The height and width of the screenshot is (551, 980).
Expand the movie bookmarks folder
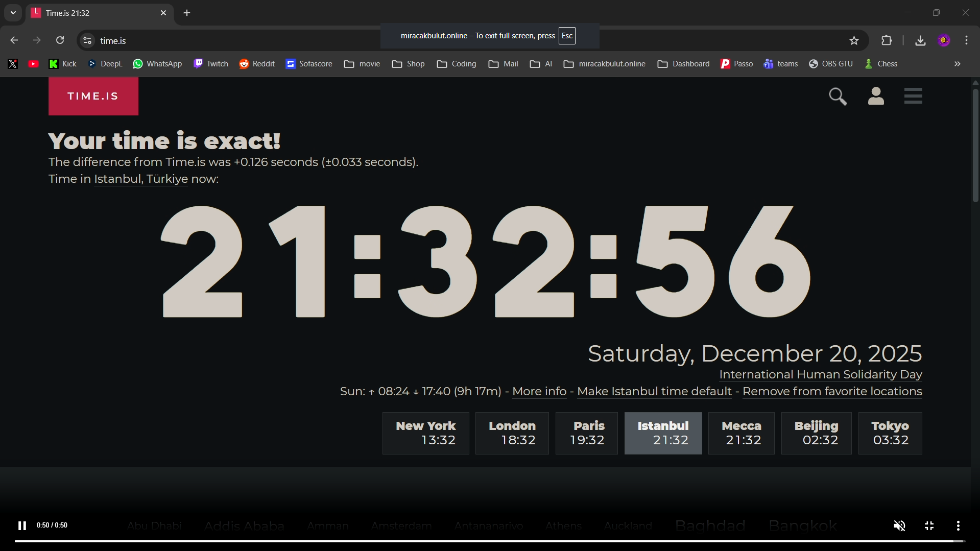point(362,64)
